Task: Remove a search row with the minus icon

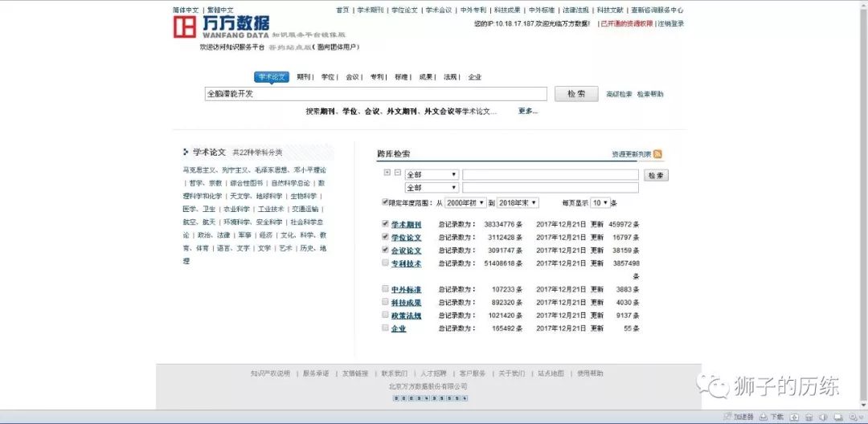Action: click(398, 173)
